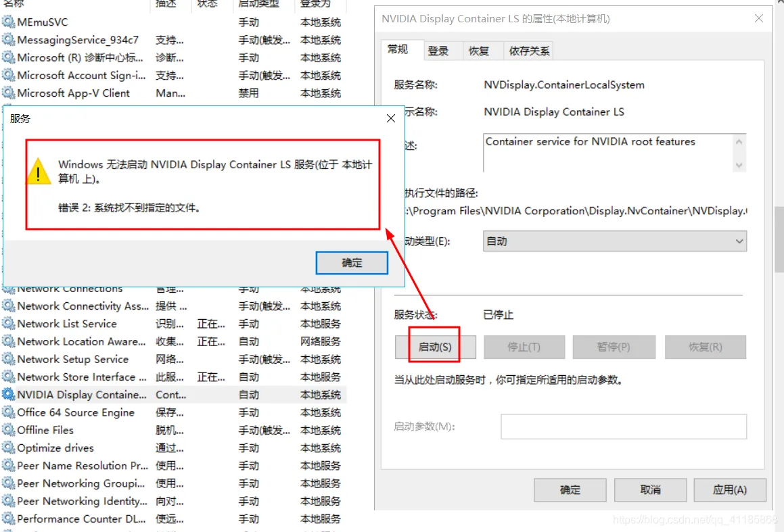Click the 暂停(P) button
784x532 pixels.
pos(614,347)
